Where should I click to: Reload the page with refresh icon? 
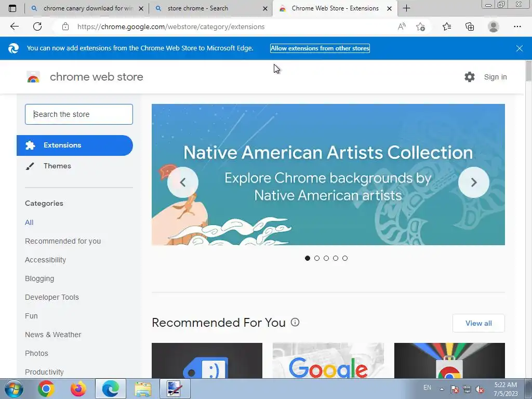[37, 26]
